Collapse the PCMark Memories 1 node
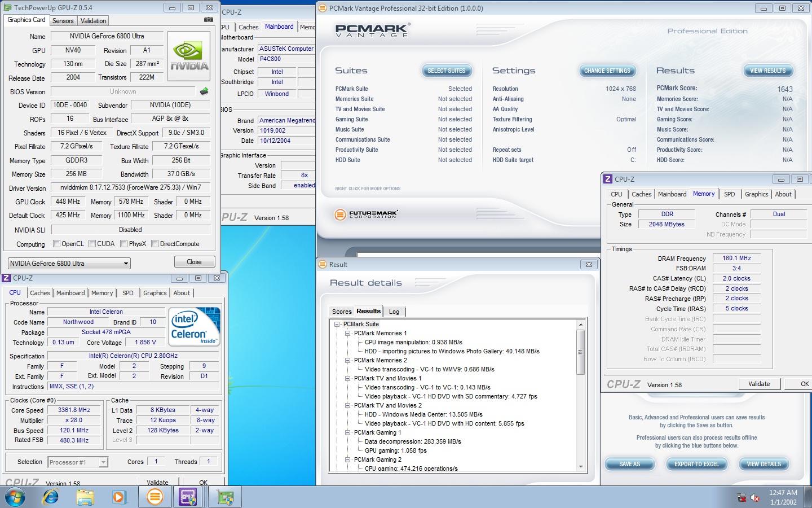Image resolution: width=812 pixels, height=508 pixels. 348,333
